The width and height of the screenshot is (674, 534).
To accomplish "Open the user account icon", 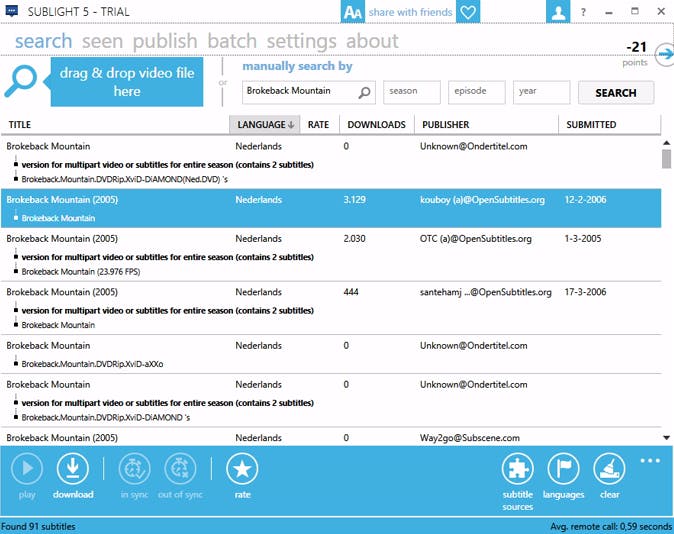I will click(x=558, y=12).
